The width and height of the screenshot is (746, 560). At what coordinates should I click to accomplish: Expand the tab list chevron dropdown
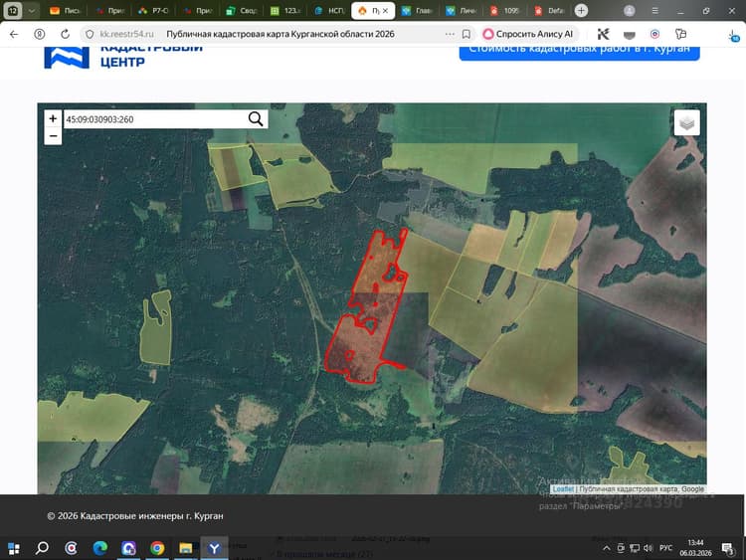coord(32,11)
